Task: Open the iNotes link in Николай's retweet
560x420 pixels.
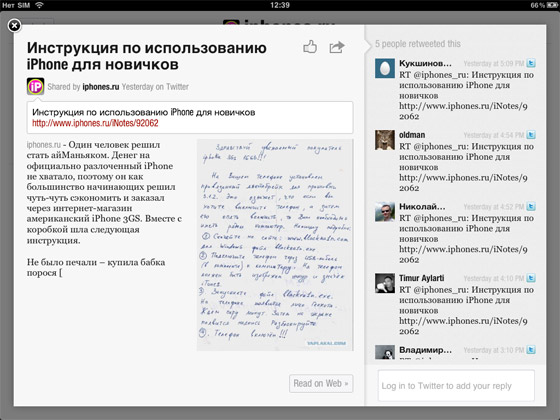Action: pyautogui.click(x=463, y=255)
